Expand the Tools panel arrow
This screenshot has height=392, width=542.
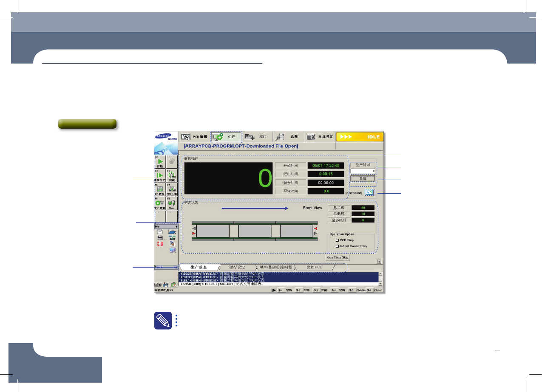click(x=176, y=268)
